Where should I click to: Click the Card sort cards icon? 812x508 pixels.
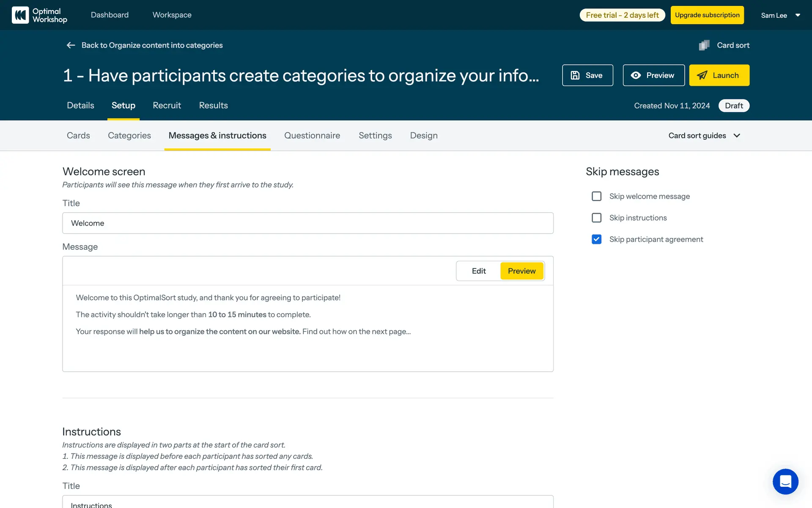704,45
